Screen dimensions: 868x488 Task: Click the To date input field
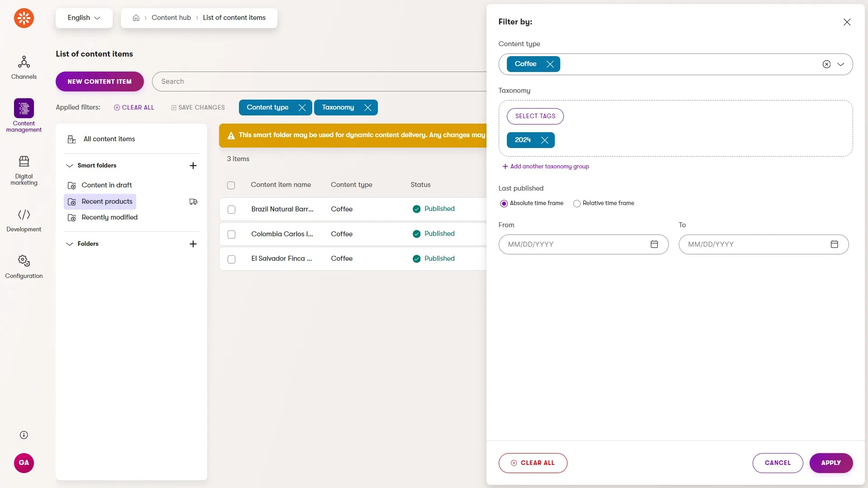pyautogui.click(x=763, y=244)
